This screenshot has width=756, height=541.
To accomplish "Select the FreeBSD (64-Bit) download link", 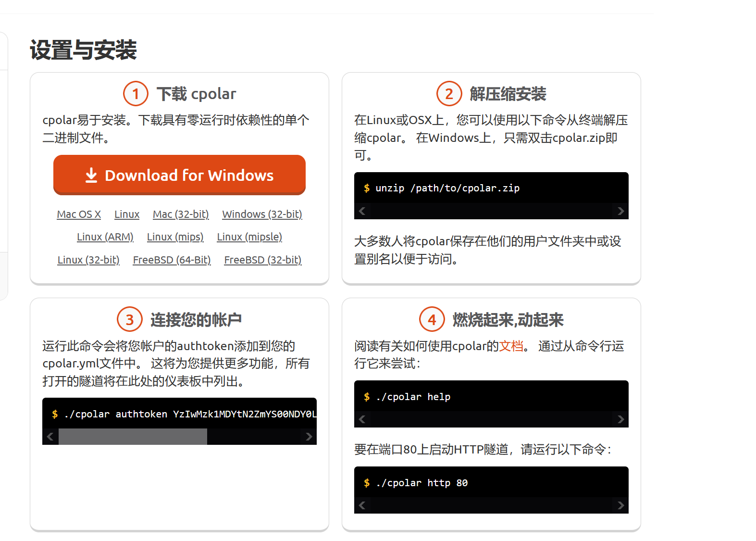I will 172,260.
